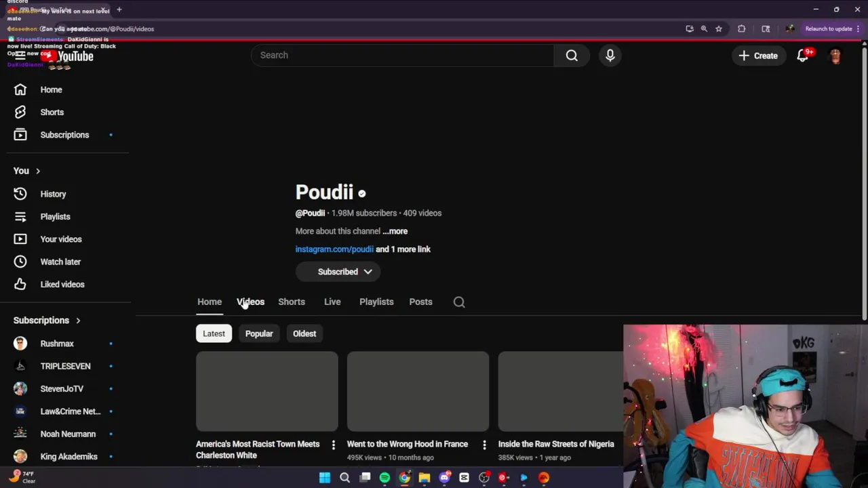Open the notifications bell
868x488 pixels.
pyautogui.click(x=802, y=56)
